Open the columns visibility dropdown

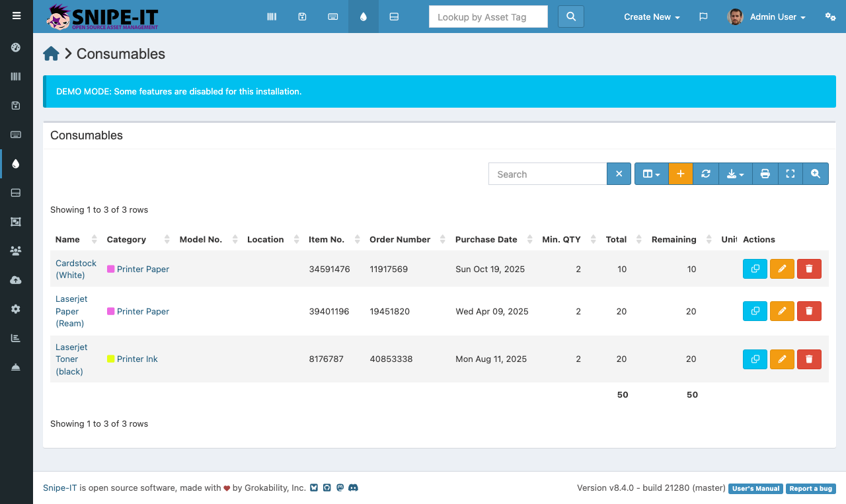tap(652, 174)
